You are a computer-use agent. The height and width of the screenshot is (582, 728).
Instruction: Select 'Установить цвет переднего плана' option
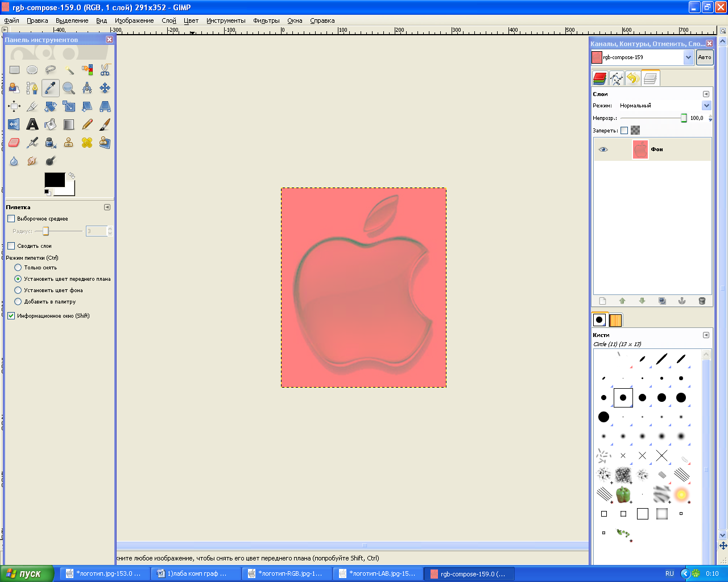coord(18,278)
